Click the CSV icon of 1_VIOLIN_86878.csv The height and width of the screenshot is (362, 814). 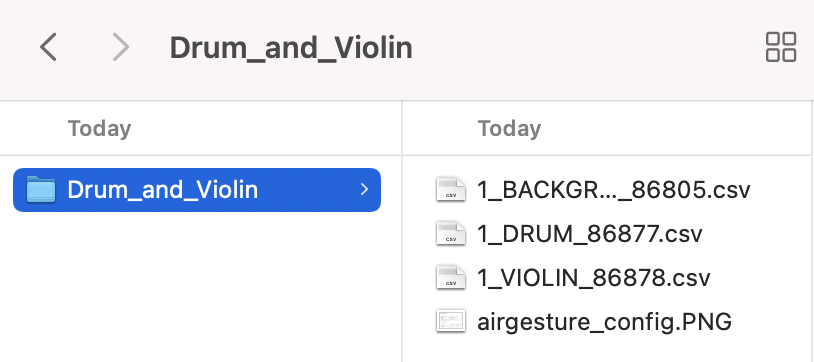(x=451, y=278)
